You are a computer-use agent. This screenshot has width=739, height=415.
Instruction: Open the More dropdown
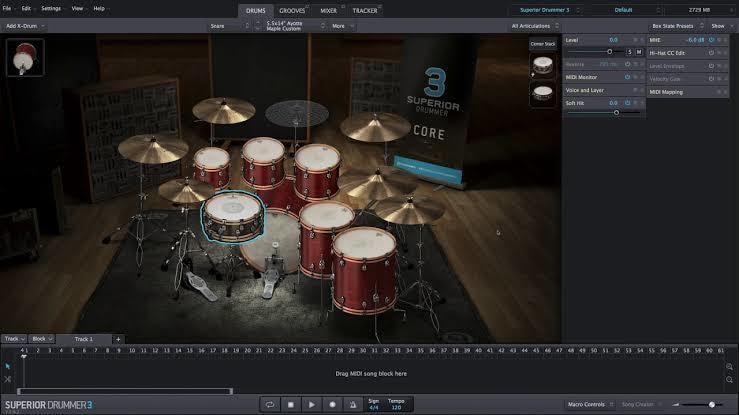pyautogui.click(x=343, y=26)
